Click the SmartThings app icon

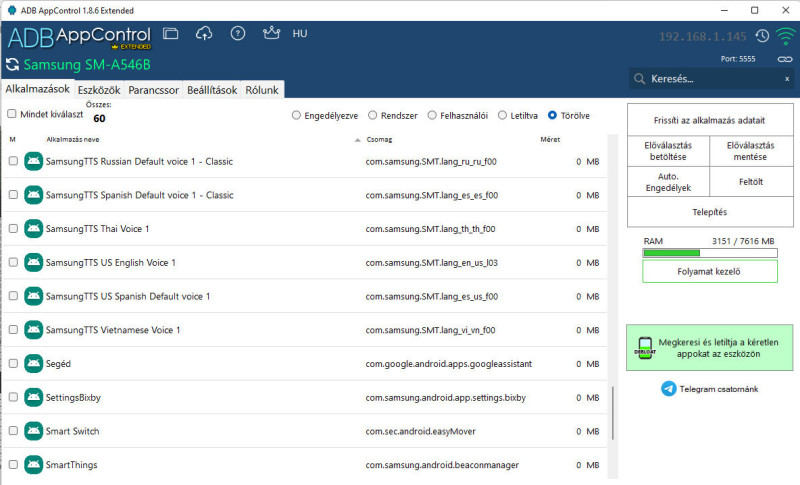tap(34, 464)
